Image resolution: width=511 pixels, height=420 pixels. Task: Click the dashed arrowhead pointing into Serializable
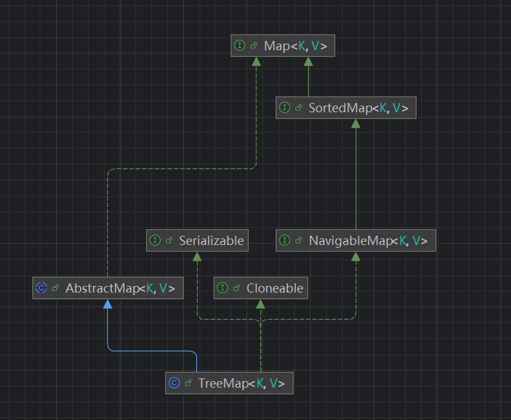198,257
